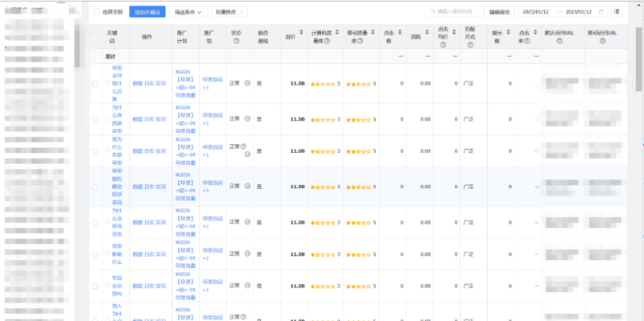644x321 pixels.
Task: Open the custom column settings icon
Action: click(x=617, y=11)
